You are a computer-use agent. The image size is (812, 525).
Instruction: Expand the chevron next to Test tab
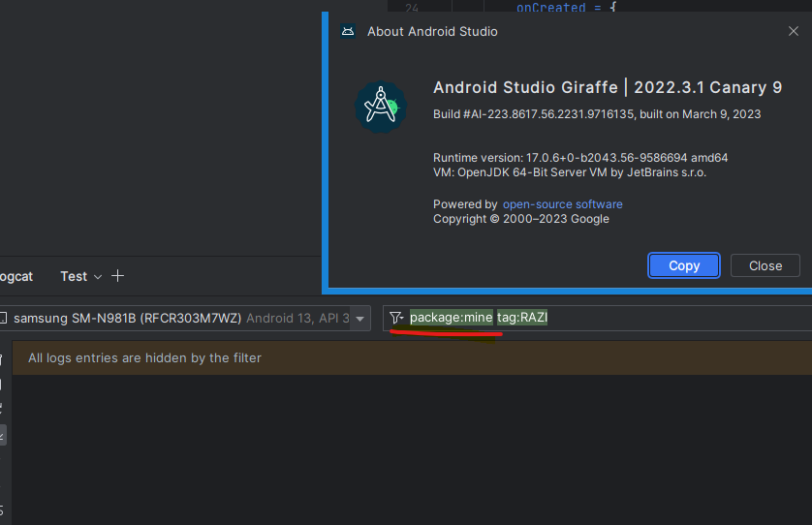tap(97, 277)
